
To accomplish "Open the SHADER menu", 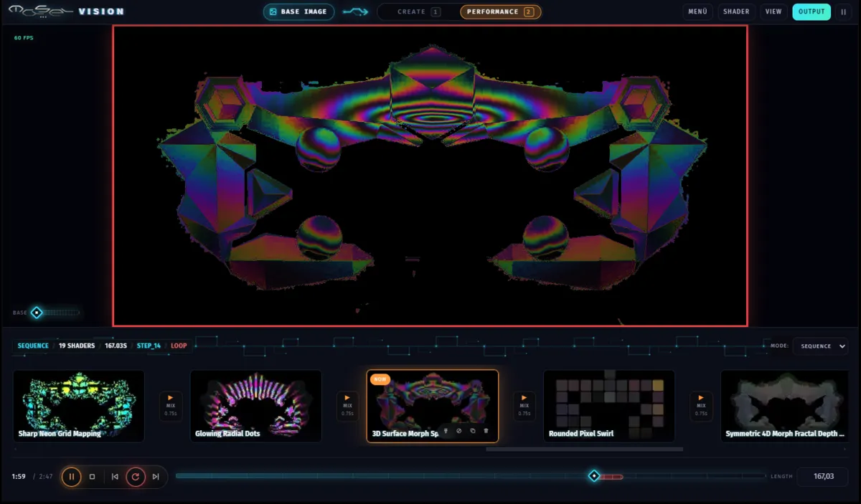I will click(736, 11).
